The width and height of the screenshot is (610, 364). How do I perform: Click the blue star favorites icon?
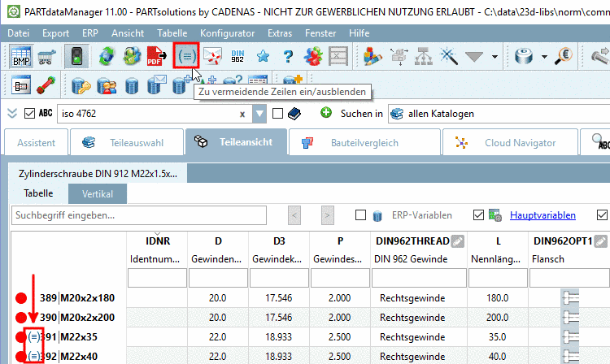(263, 57)
